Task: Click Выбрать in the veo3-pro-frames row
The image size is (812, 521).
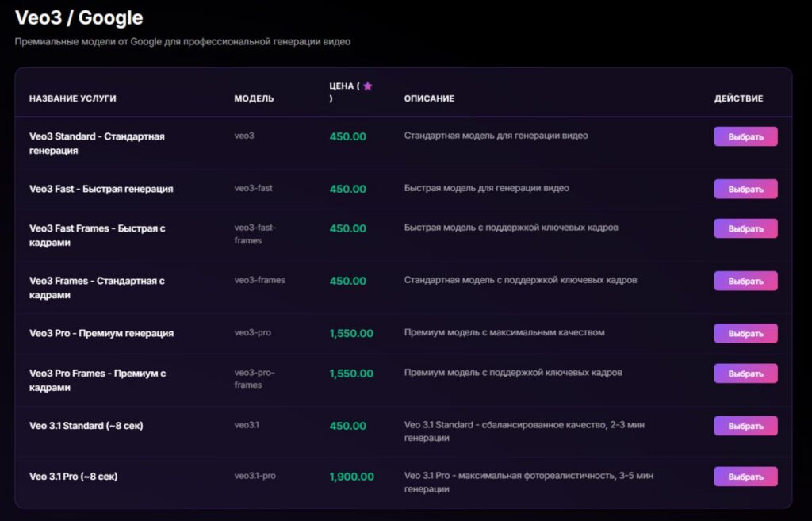Action: click(x=745, y=374)
